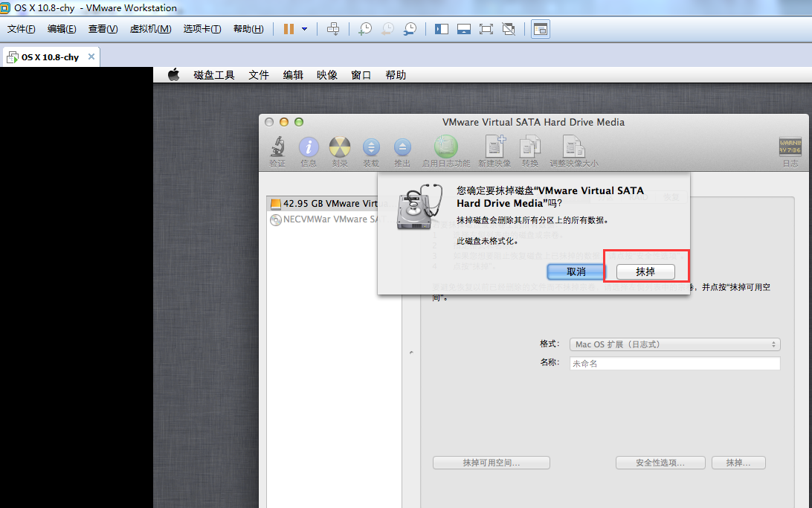Open the 映像 menu
The height and width of the screenshot is (508, 812).
point(326,75)
